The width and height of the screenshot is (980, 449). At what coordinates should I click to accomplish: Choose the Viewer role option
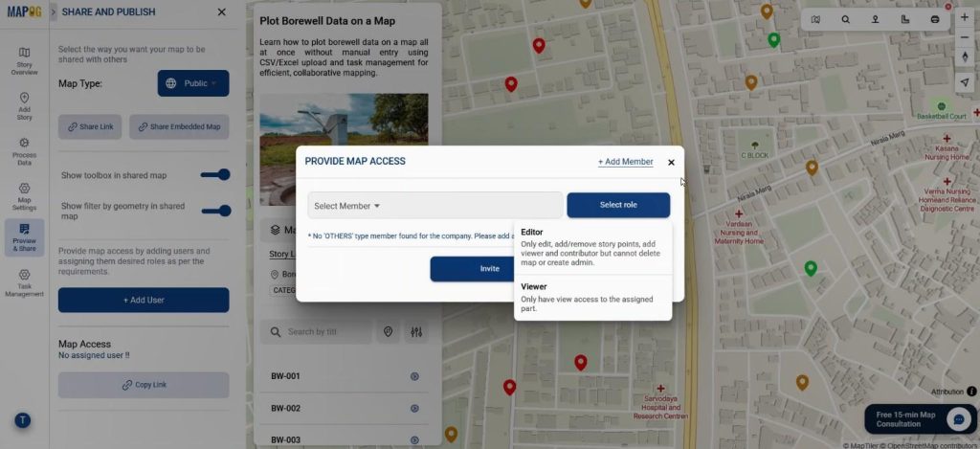coord(592,298)
